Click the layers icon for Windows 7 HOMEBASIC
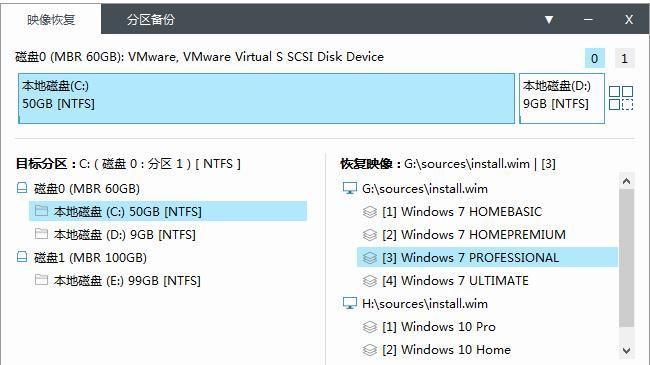This screenshot has height=365, width=650. pyautogui.click(x=369, y=212)
